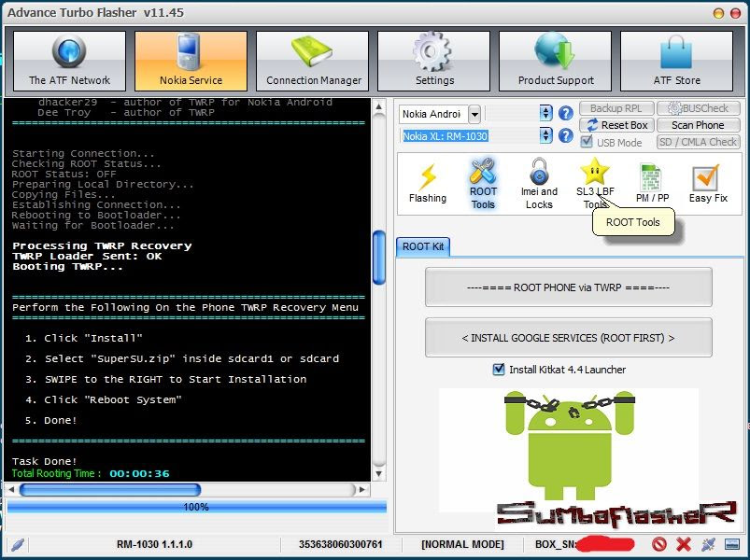Click the BUSCheck button
Image resolution: width=750 pixels, height=560 pixels.
pyautogui.click(x=699, y=108)
